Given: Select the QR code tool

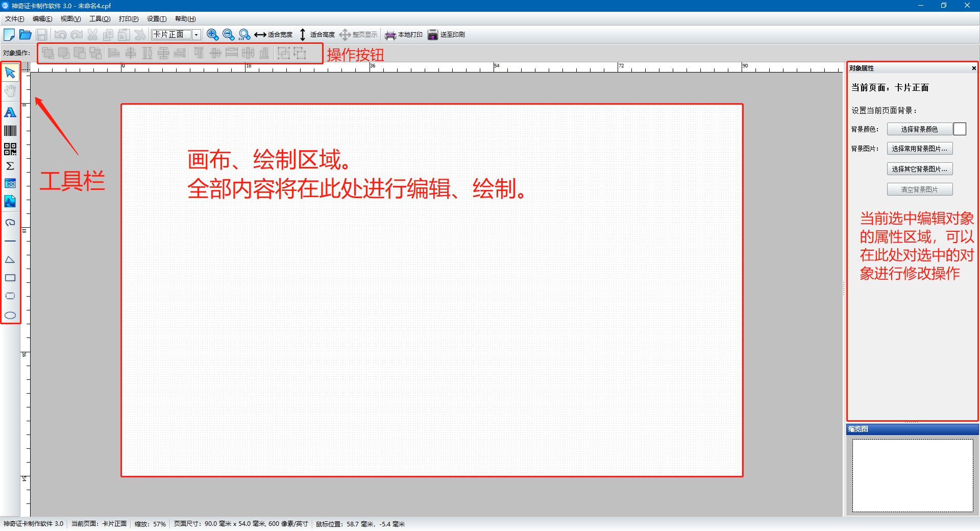Looking at the screenshot, I should pyautogui.click(x=10, y=149).
